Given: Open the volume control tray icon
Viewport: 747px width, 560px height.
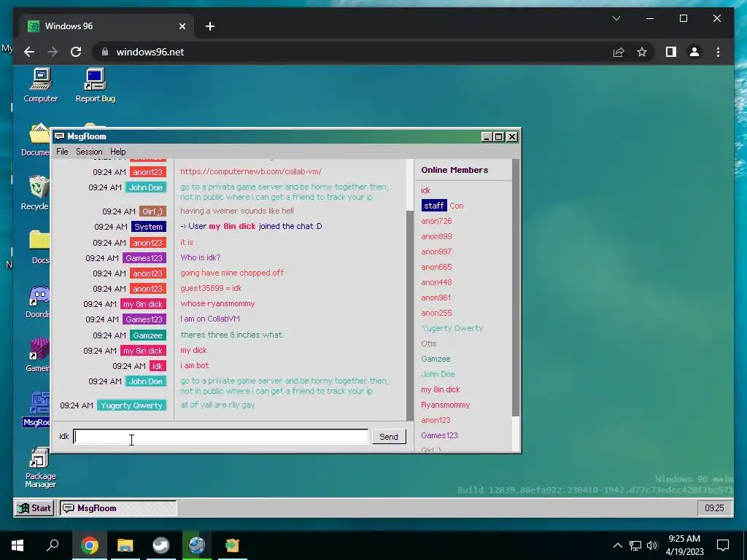Looking at the screenshot, I should point(652,545).
